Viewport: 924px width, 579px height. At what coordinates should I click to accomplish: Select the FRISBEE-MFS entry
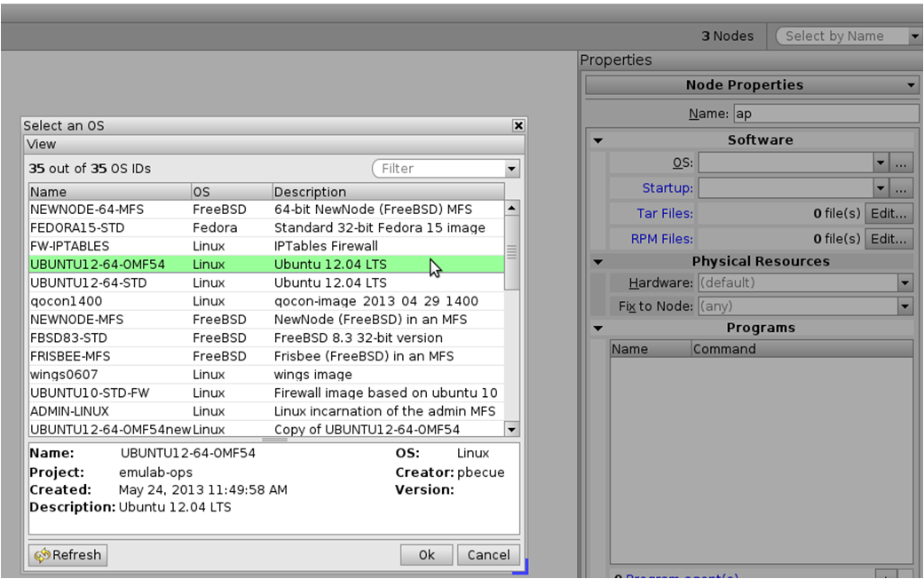(x=266, y=355)
